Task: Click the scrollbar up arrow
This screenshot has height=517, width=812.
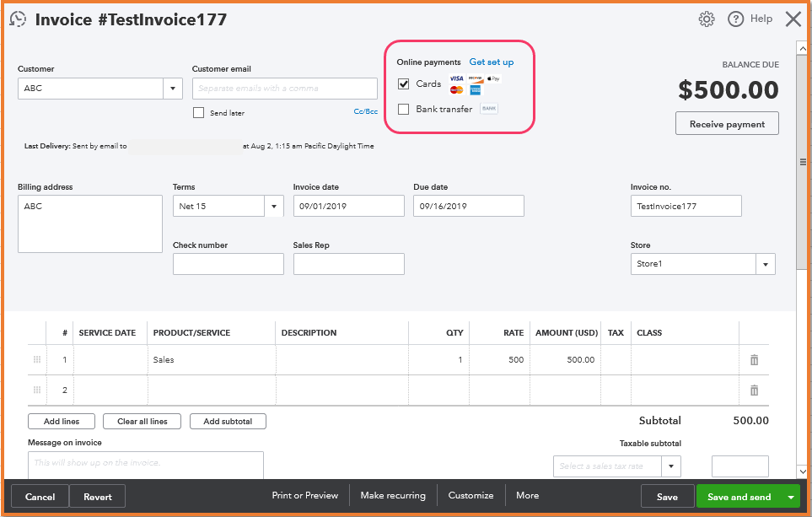Action: tap(803, 49)
